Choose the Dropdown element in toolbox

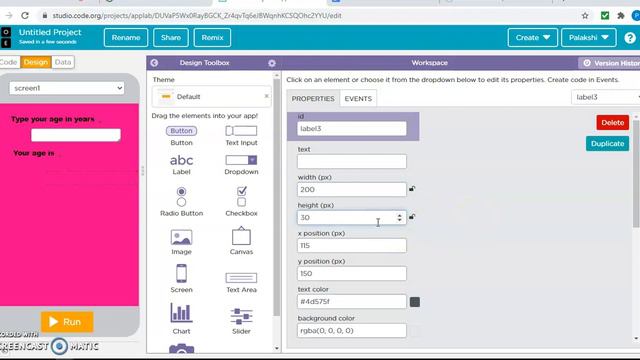coord(241,160)
